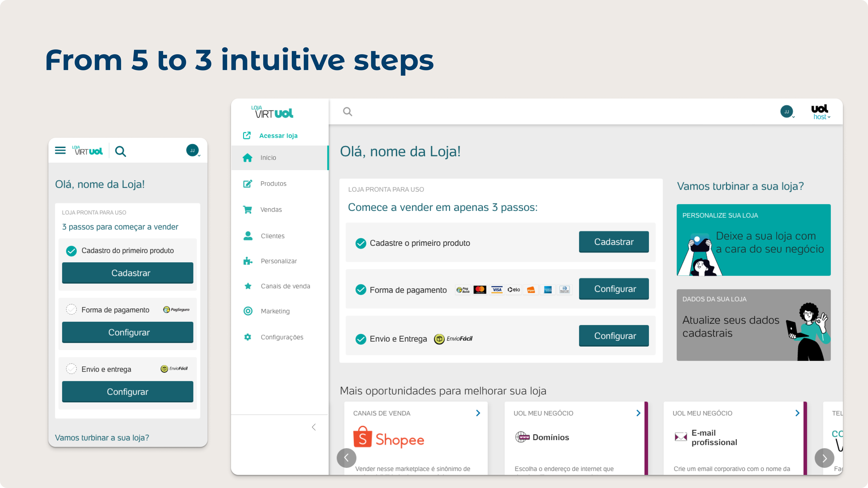Screen dimensions: 868x488
Task: Select the Personalizar puzzle icon
Action: pos(248,261)
